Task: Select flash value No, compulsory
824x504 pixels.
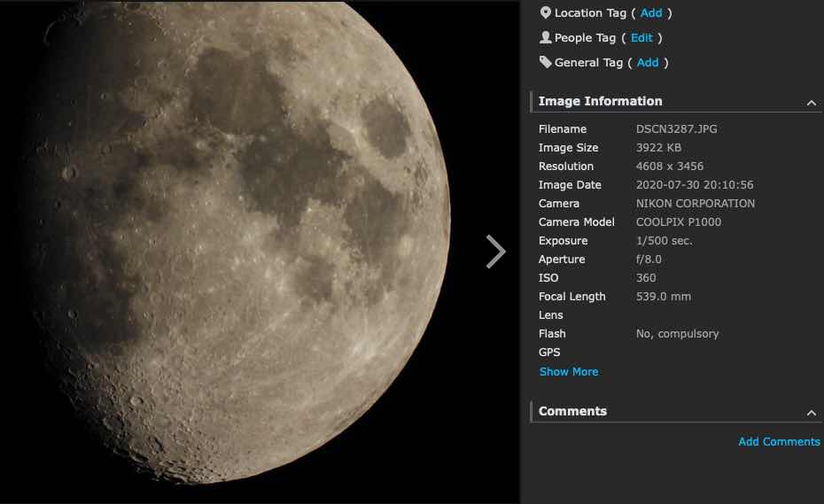Action: [678, 334]
